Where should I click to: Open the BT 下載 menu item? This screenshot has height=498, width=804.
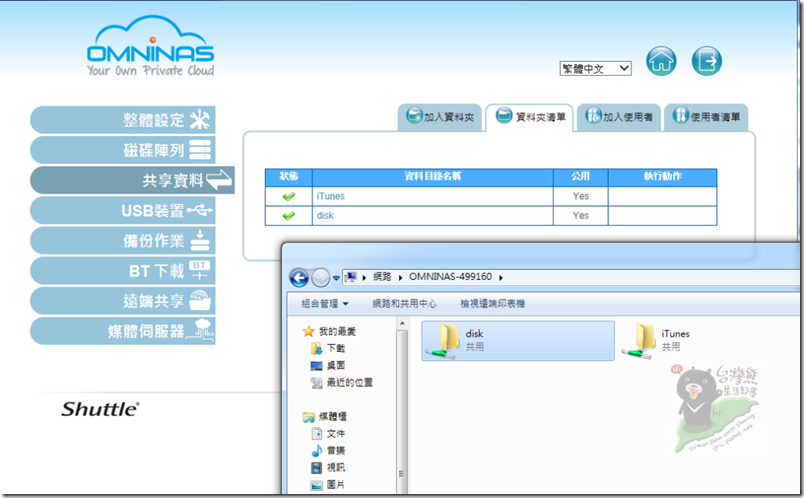(123, 271)
